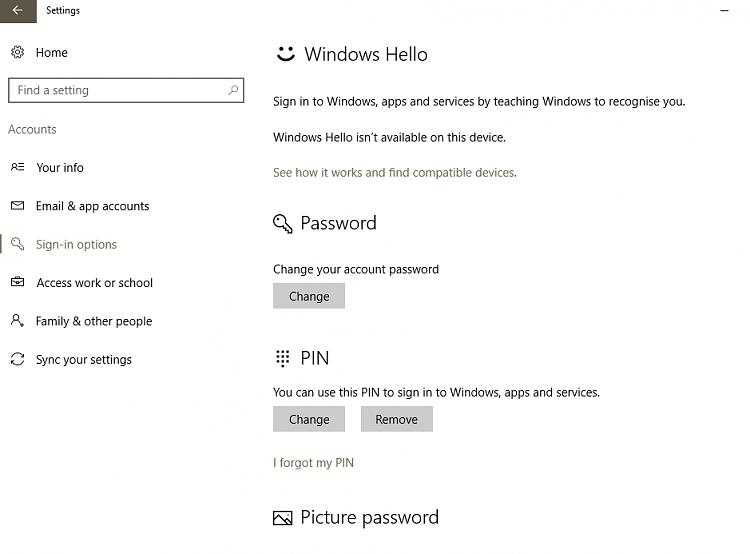Open Sync your settings

pyautogui.click(x=84, y=359)
